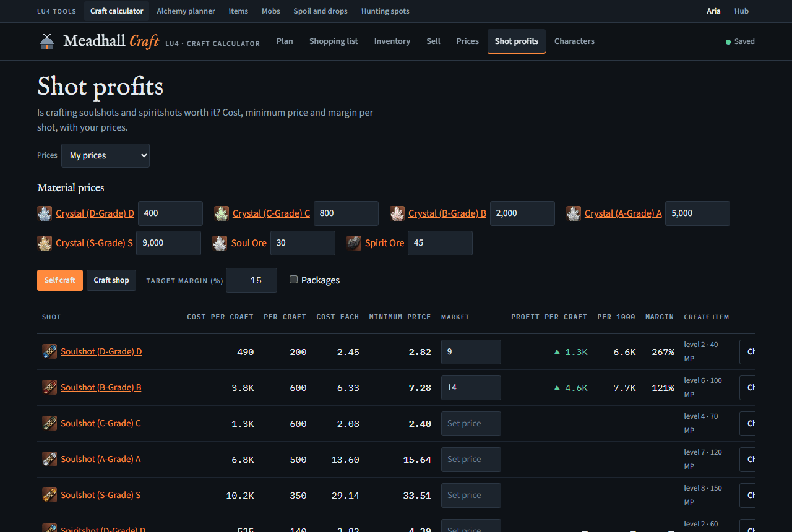The width and height of the screenshot is (792, 532).
Task: Open the Sell tab
Action: [433, 41]
